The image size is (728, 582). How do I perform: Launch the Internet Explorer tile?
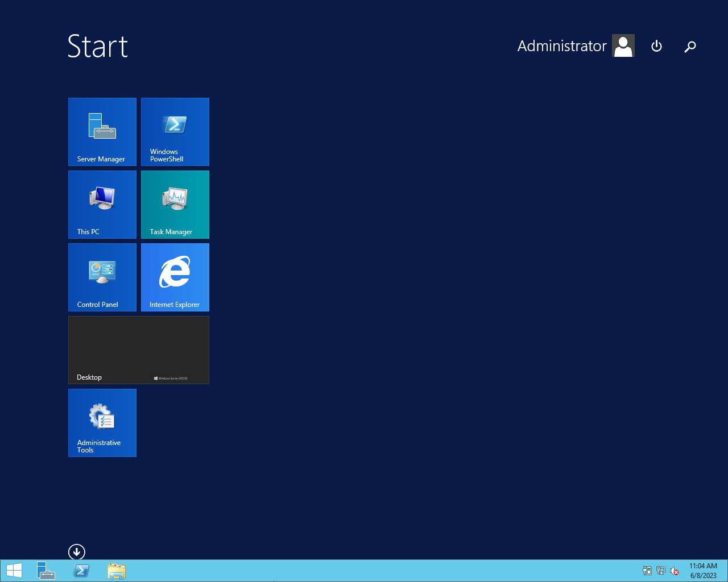coord(175,277)
